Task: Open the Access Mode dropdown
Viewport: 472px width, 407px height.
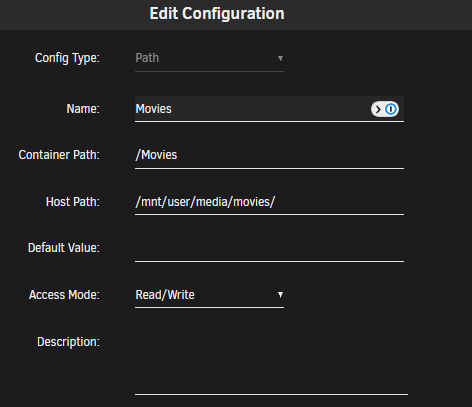Action: [x=209, y=295]
